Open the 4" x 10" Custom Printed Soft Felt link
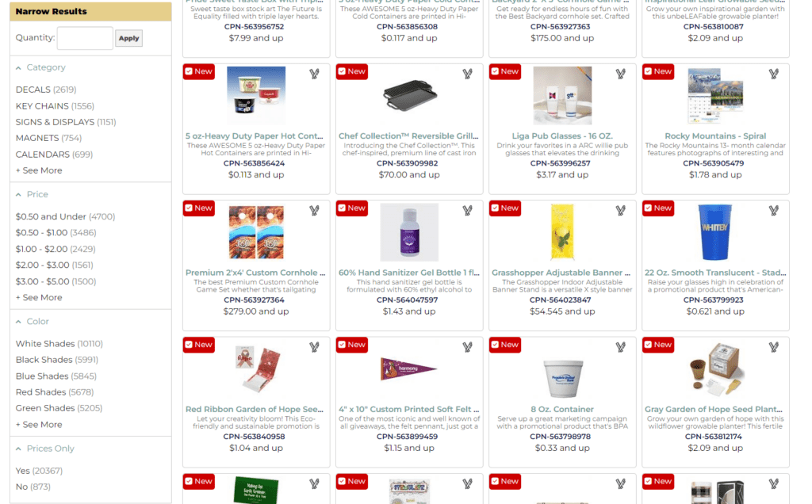The image size is (812, 504). tap(409, 410)
